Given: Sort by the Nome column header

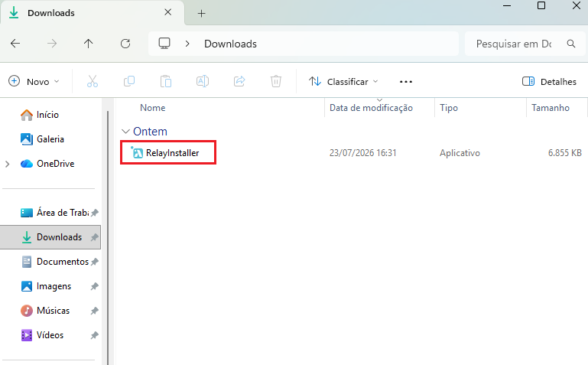Looking at the screenshot, I should (x=153, y=108).
